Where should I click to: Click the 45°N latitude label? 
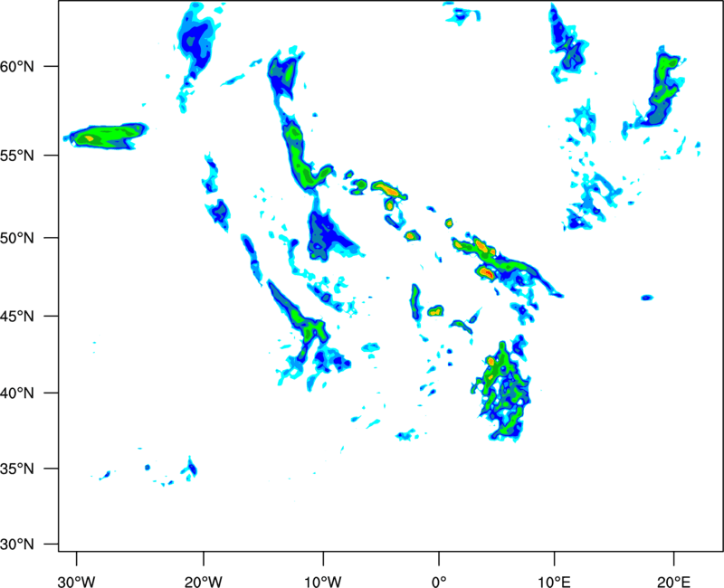(x=17, y=317)
